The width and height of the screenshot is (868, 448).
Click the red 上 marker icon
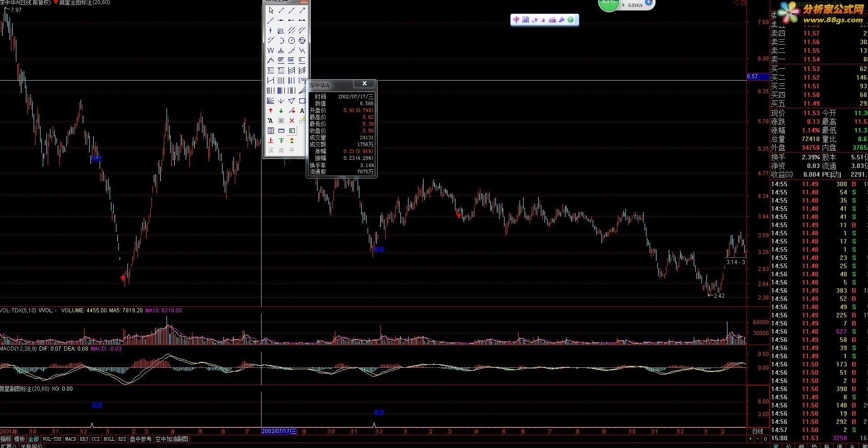click(x=271, y=141)
